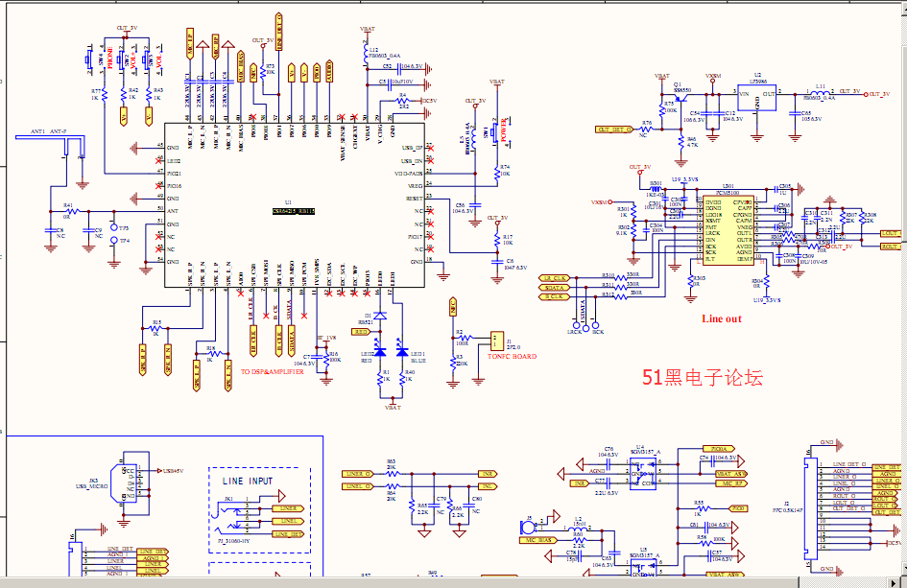Image resolution: width=907 pixels, height=588 pixels.
Task: Click the LED1 BLUE diode symbol
Action: [402, 350]
